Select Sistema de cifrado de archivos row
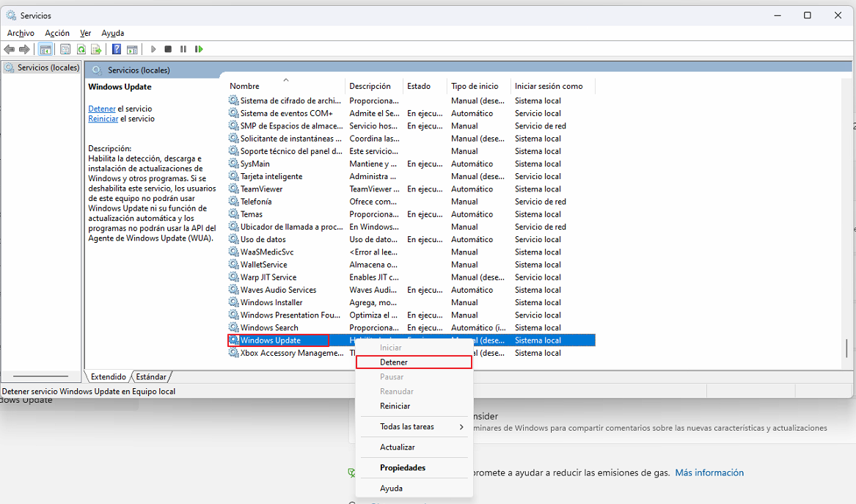Screen dimensions: 856x504 [x=411, y=101]
